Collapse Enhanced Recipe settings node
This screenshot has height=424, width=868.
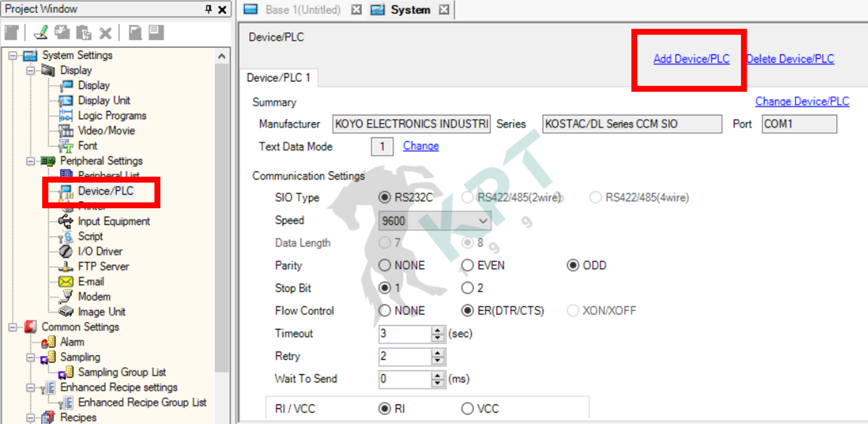click(x=30, y=388)
